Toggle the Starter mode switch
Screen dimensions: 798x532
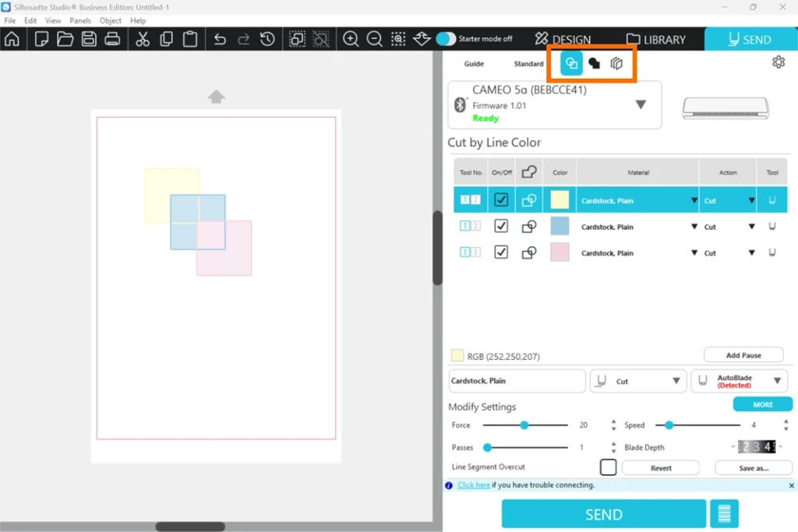[x=446, y=39]
